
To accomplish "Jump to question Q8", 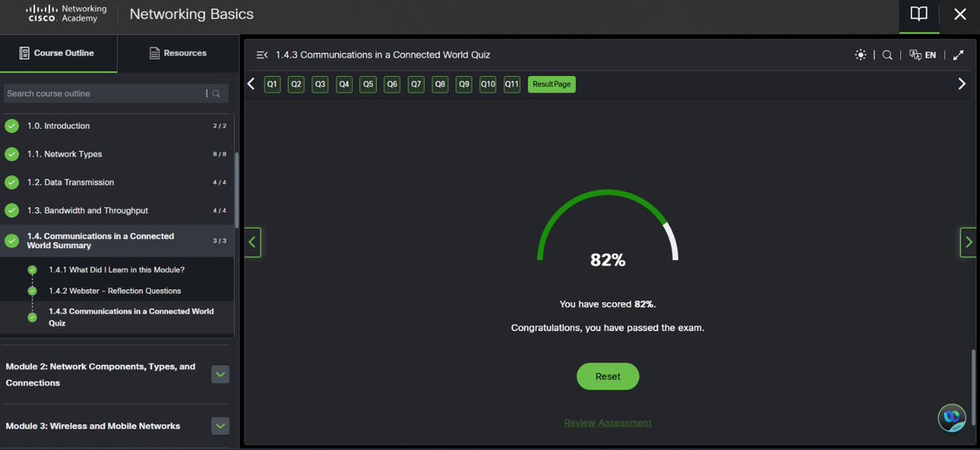I will pos(440,84).
